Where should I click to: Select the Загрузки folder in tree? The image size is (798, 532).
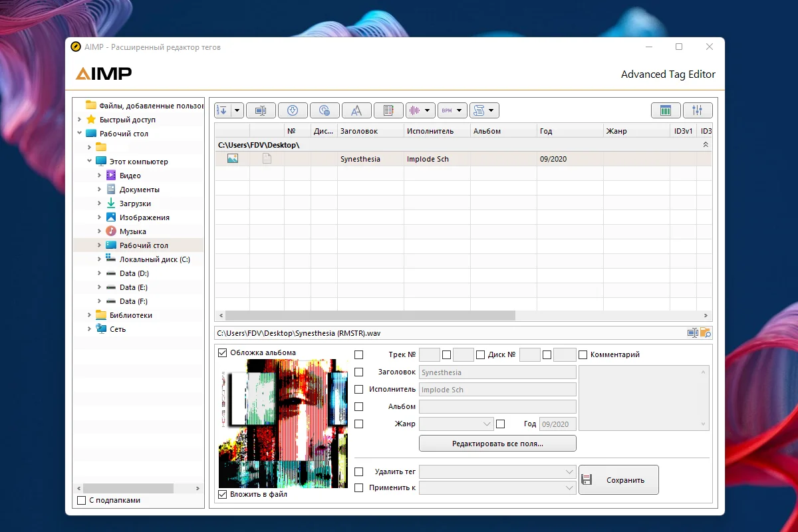point(135,203)
